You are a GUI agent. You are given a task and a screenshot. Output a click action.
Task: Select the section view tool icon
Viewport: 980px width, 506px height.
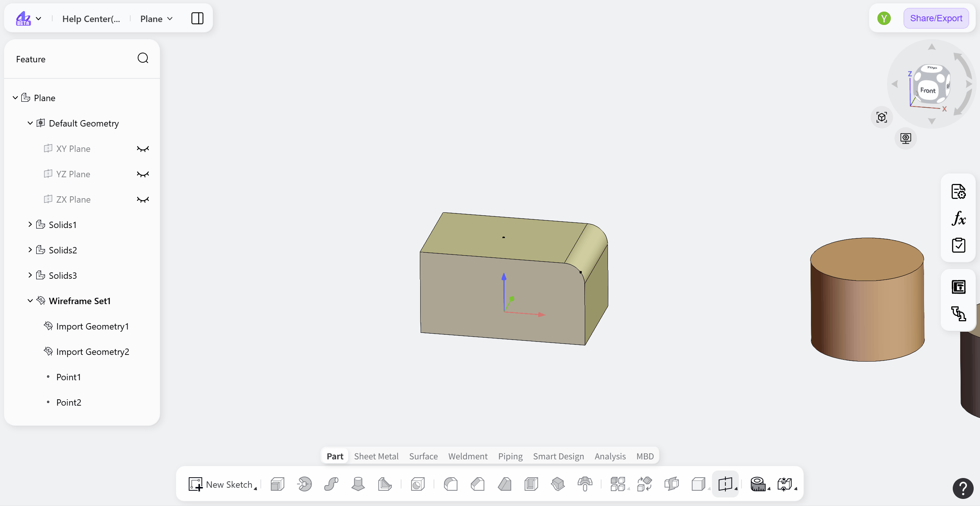(x=784, y=484)
